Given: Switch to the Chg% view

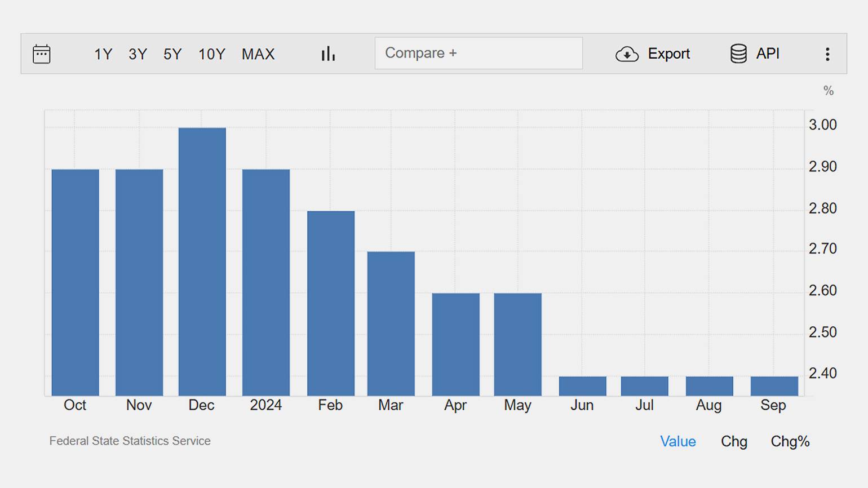Looking at the screenshot, I should [790, 441].
